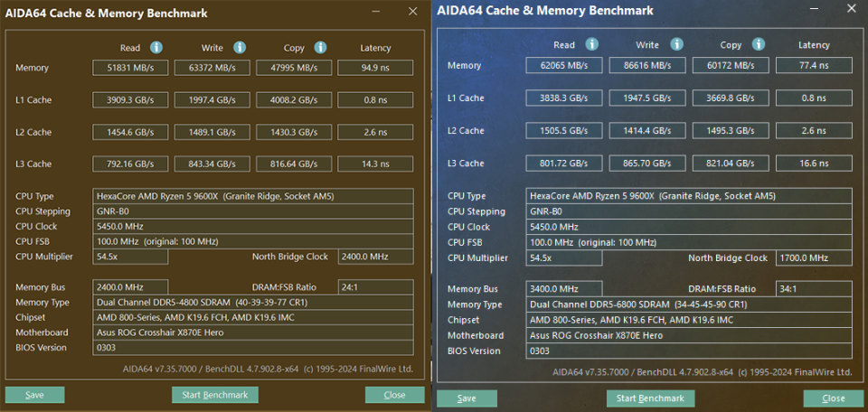The height and width of the screenshot is (412, 868).
Task: Click Copy info icon in right window
Action: pos(759,44)
